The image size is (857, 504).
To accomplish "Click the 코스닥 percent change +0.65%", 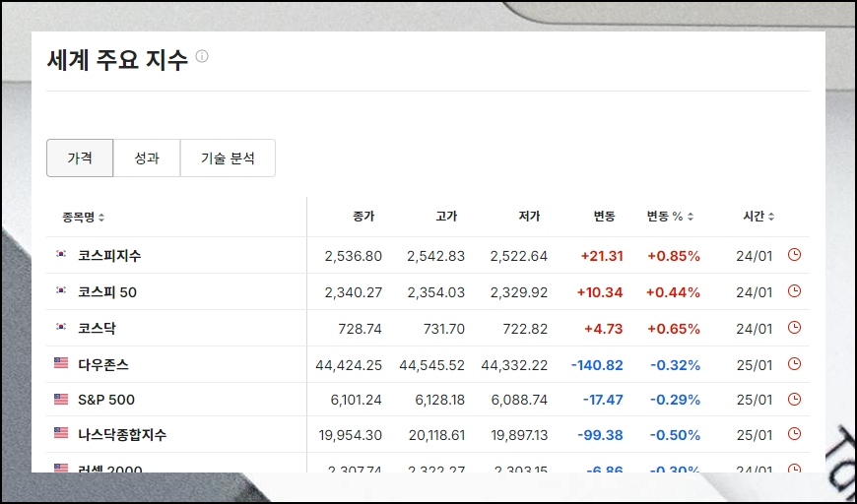I will [674, 329].
